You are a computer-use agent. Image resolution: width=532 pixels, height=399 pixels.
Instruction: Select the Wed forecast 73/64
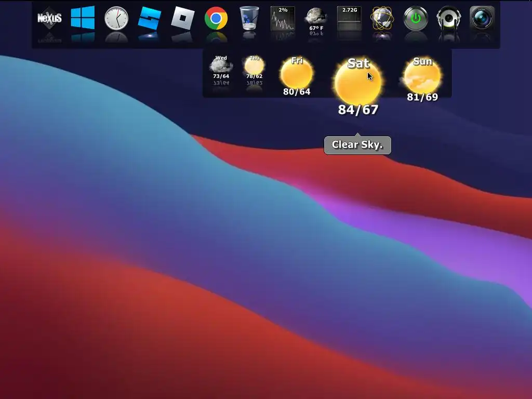click(221, 67)
